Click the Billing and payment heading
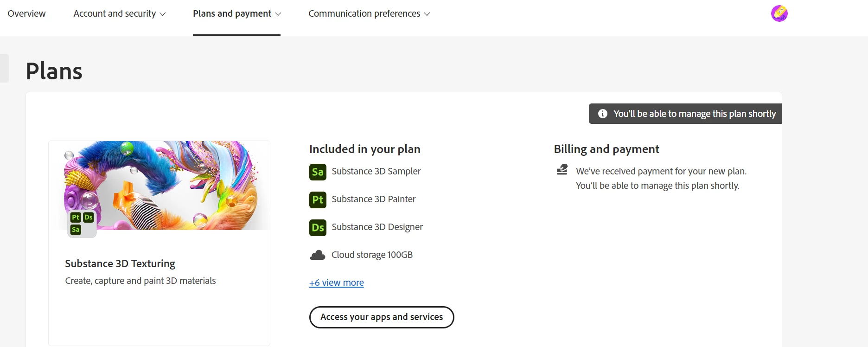The image size is (868, 347). tap(606, 149)
